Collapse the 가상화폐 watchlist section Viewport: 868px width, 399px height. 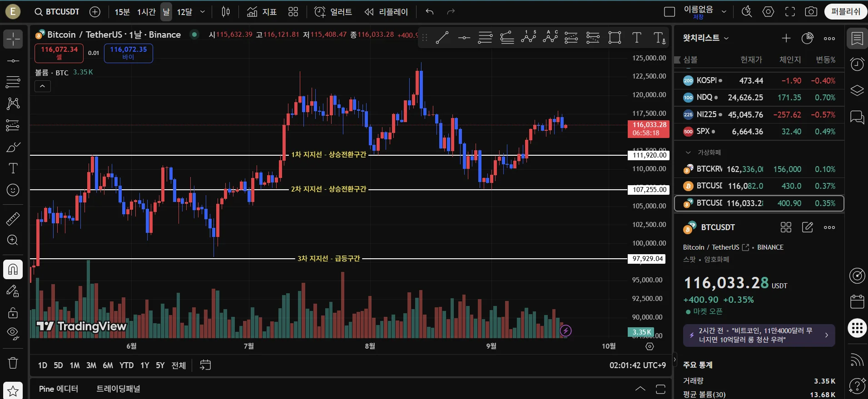688,153
